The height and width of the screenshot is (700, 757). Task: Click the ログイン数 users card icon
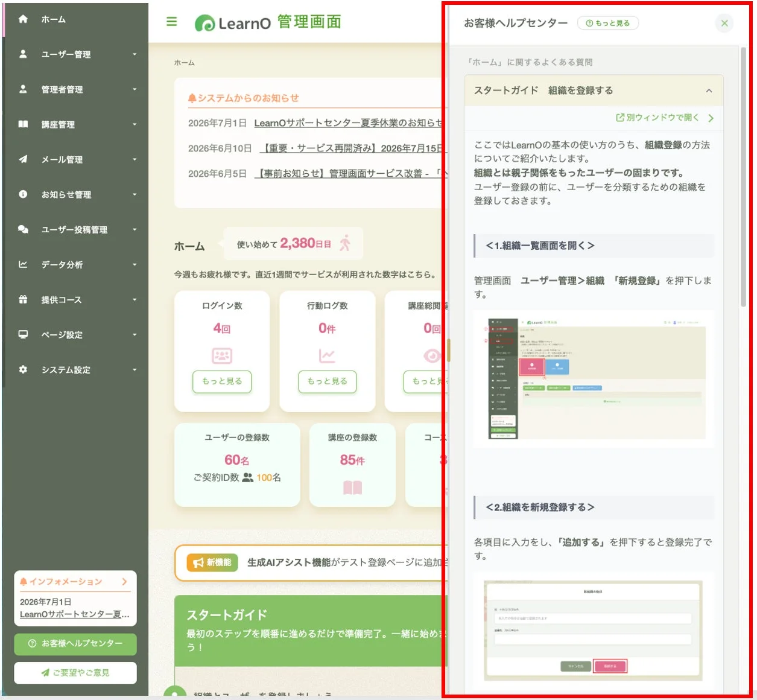(222, 355)
